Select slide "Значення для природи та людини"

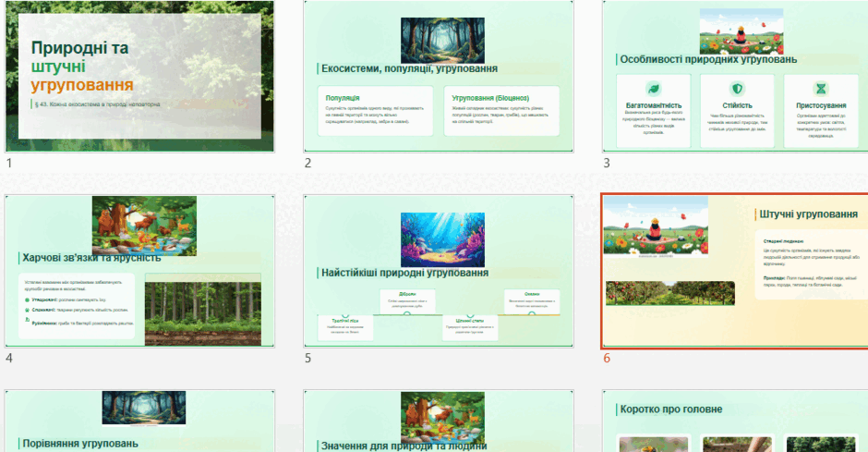coord(439,421)
